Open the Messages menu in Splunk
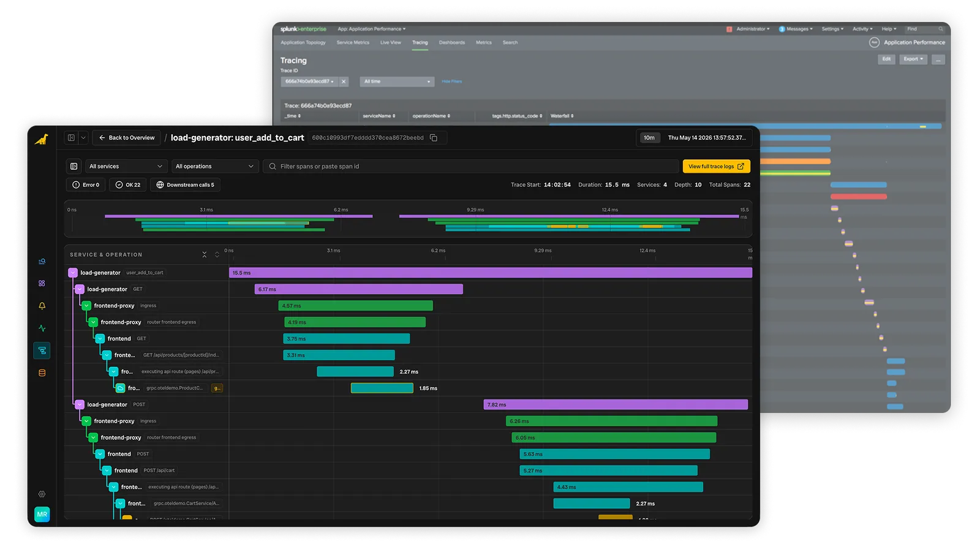The width and height of the screenshot is (980, 549). [796, 29]
